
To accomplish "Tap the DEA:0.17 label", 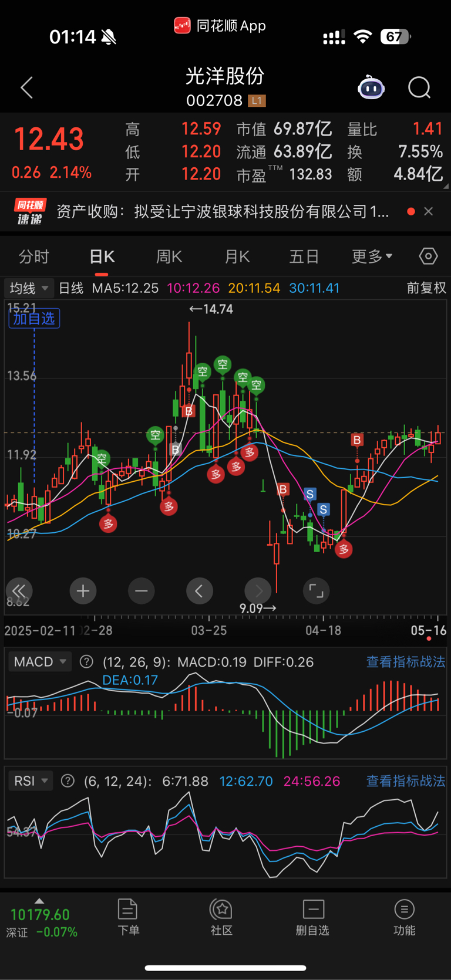I will point(130,680).
